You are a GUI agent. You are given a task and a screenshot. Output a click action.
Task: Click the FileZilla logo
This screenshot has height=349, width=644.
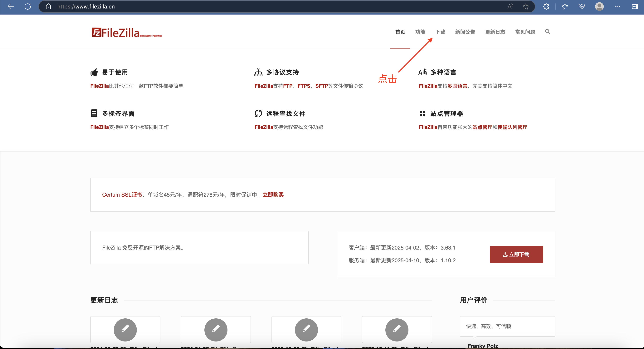pos(127,33)
